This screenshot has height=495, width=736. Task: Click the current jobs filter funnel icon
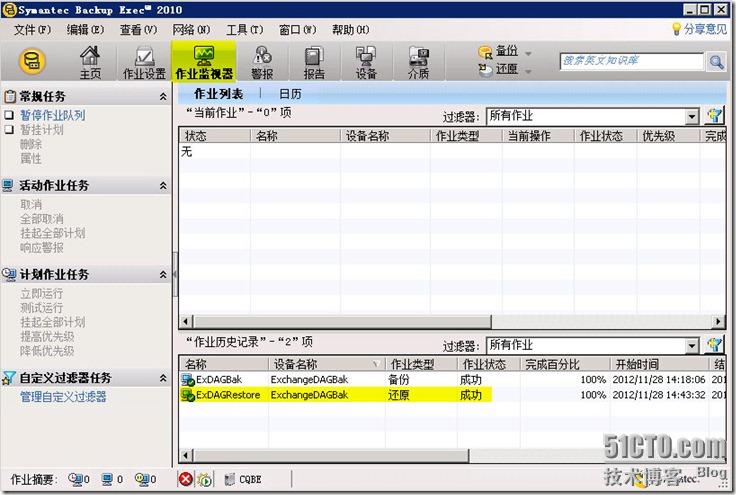pyautogui.click(x=714, y=116)
